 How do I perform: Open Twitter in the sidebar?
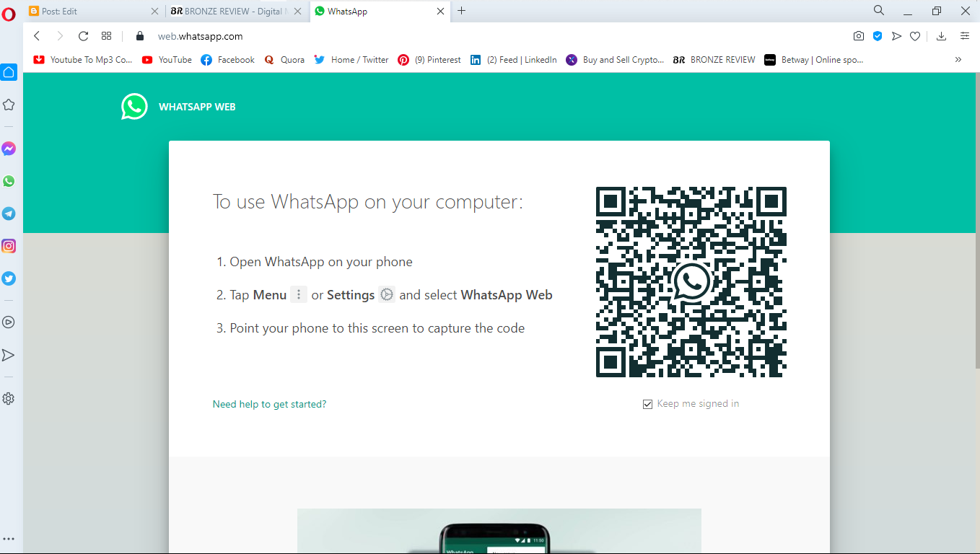click(x=9, y=278)
